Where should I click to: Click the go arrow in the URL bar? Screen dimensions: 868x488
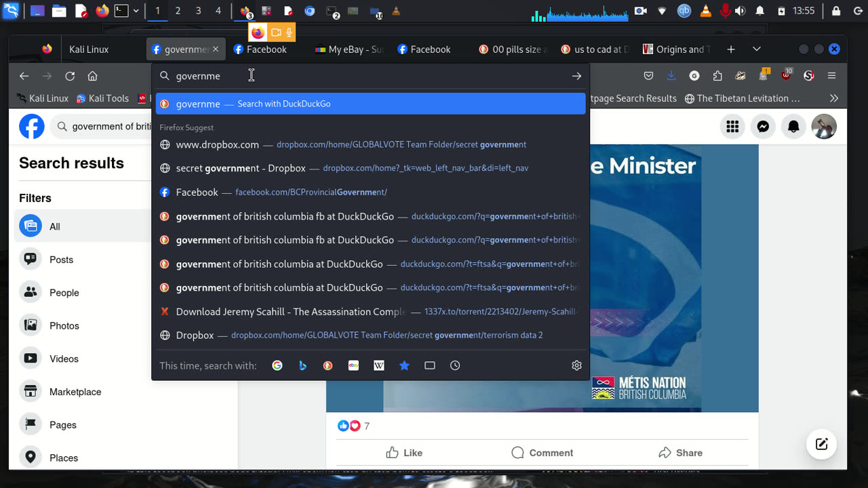pos(576,76)
